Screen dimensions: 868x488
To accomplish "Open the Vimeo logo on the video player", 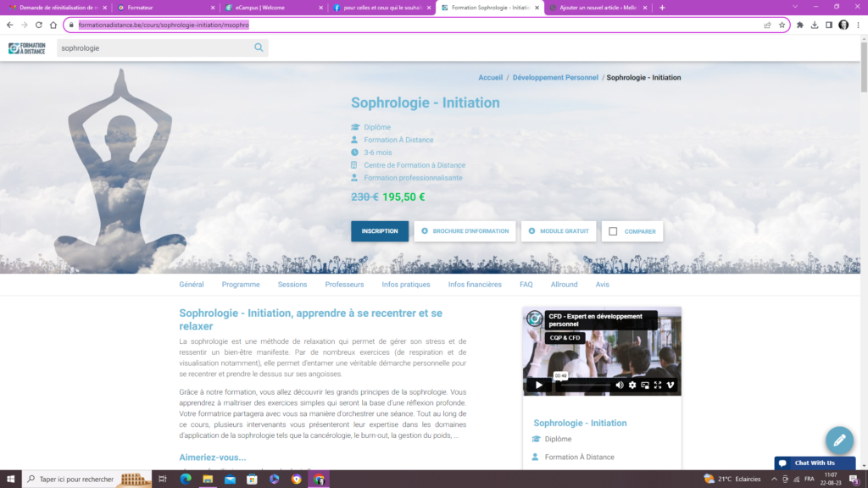I will pyautogui.click(x=670, y=385).
